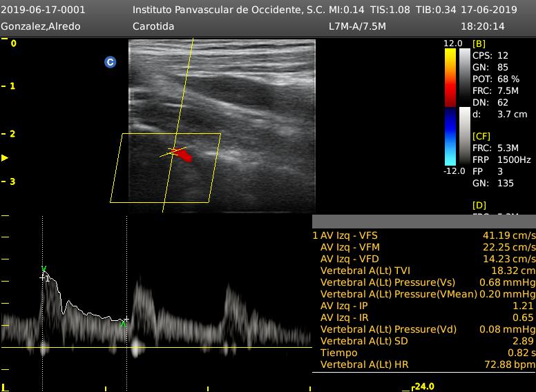Click the [CF] color flow header
The image size is (536, 392).
point(481,136)
